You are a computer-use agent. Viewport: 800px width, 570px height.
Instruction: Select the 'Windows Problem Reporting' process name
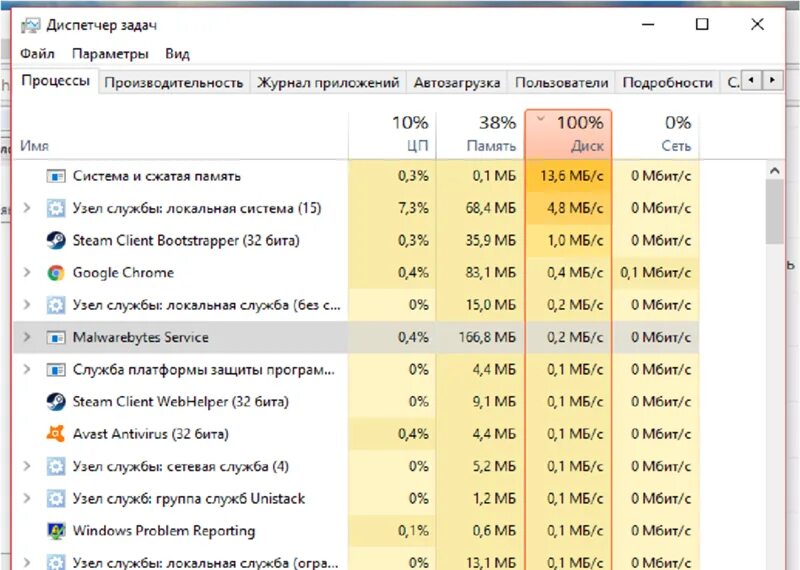(164, 531)
